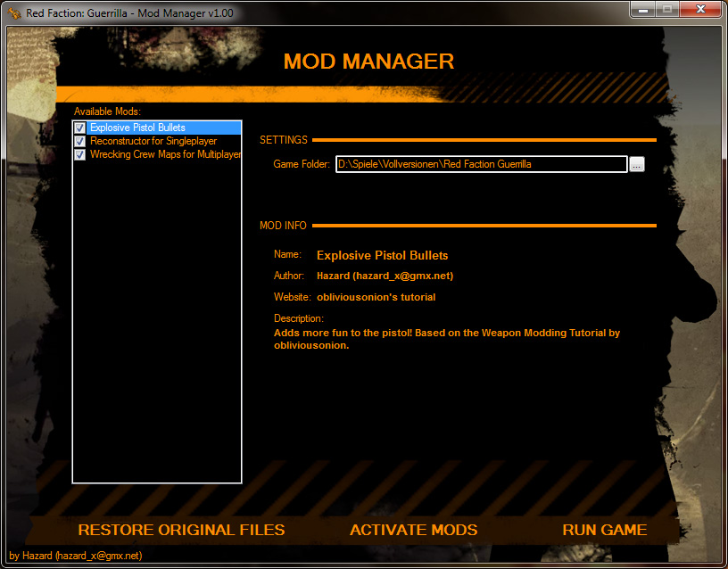This screenshot has height=569, width=728.
Task: Select Reconstructor for Singleplayer mod name
Action: (153, 141)
